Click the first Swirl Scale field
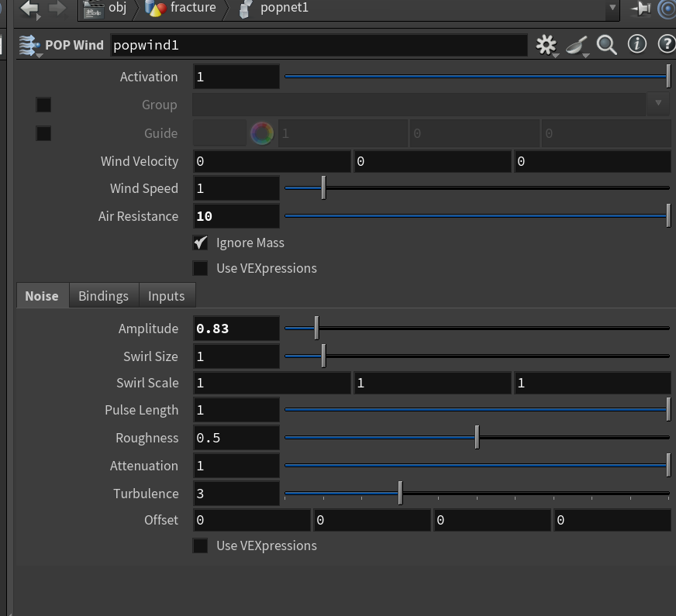Viewport: 676px width, 616px height. tap(272, 383)
